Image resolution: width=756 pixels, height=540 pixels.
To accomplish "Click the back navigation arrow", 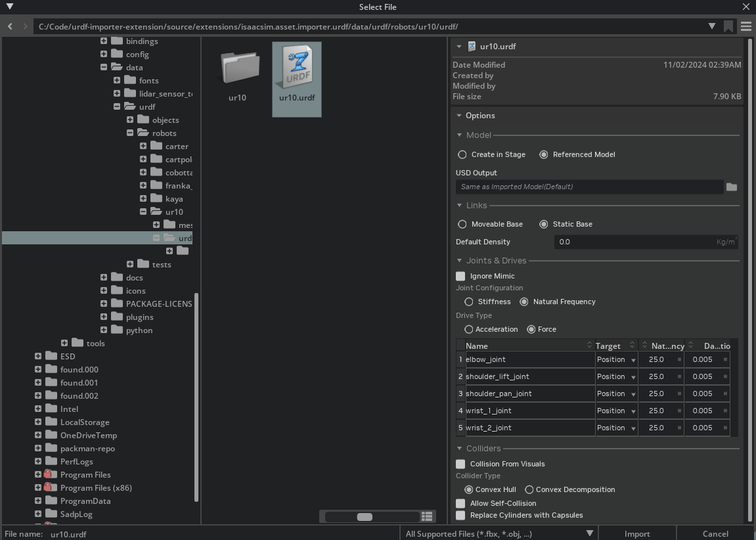I will 9,26.
